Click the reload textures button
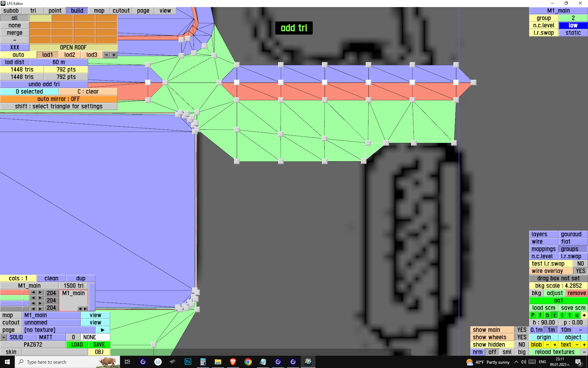 click(554, 352)
